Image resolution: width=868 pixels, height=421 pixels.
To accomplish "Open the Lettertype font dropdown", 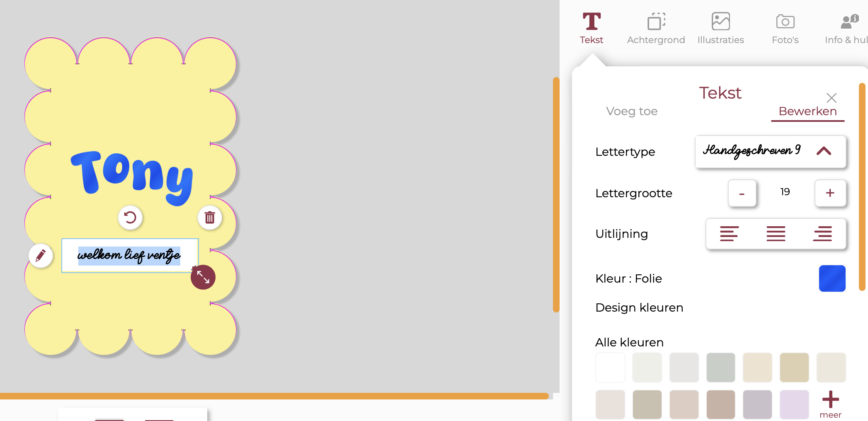I will pos(770,151).
